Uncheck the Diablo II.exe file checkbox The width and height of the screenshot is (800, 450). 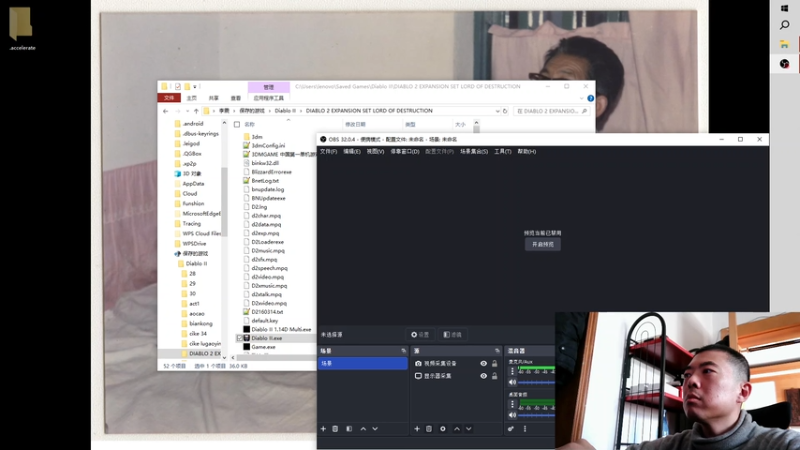(x=240, y=338)
